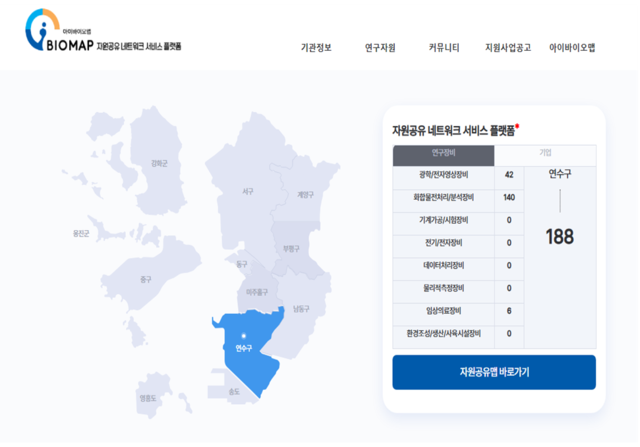Open the 연구자원 menu

[380, 48]
